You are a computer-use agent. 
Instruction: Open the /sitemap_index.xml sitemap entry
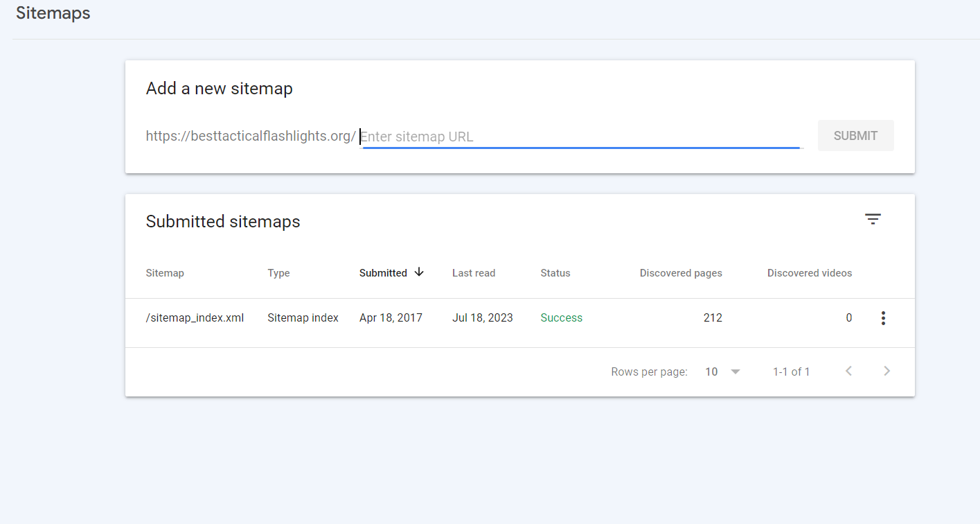195,317
